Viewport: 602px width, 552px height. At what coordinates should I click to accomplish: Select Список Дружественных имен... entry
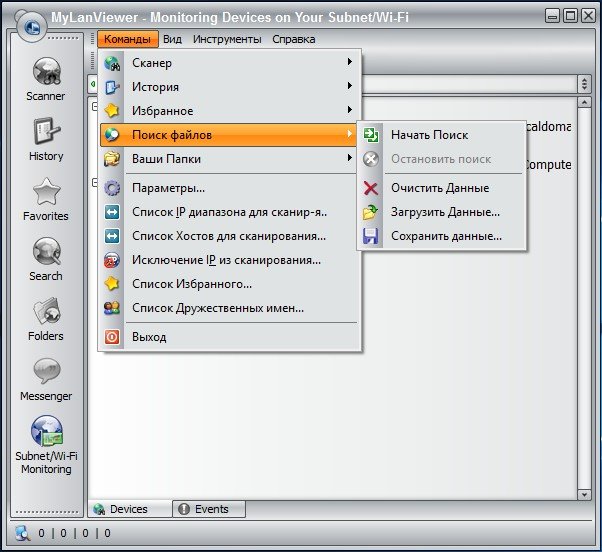(x=230, y=308)
